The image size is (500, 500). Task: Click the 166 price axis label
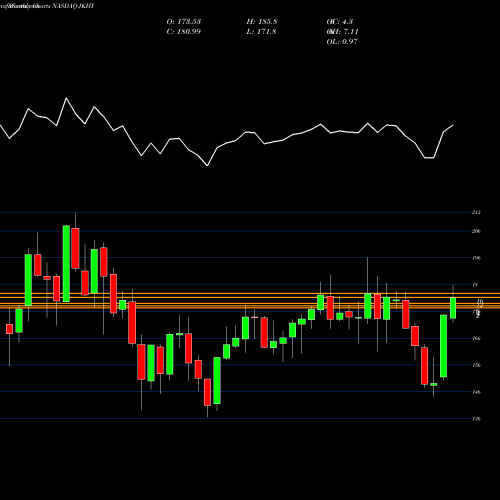pyautogui.click(x=476, y=338)
